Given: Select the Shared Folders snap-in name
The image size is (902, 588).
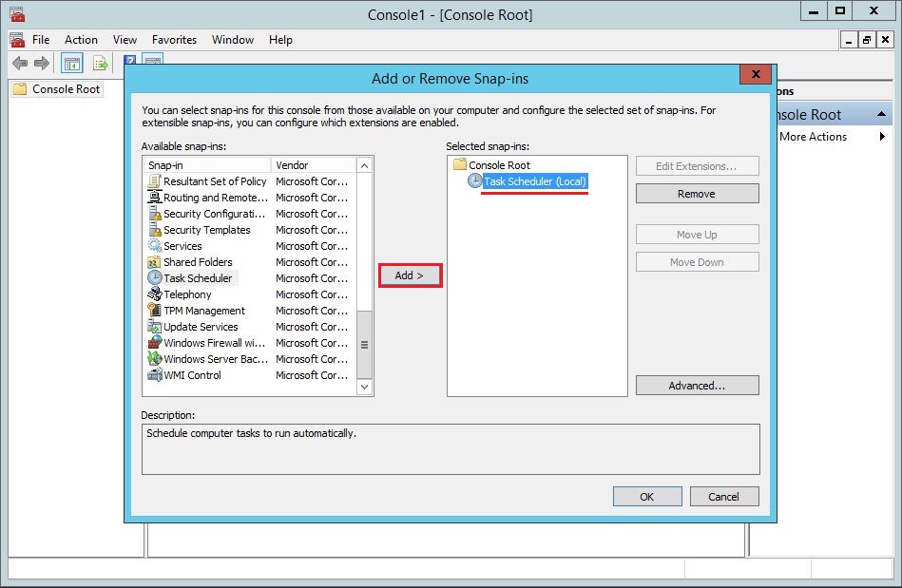Looking at the screenshot, I should coord(198,262).
